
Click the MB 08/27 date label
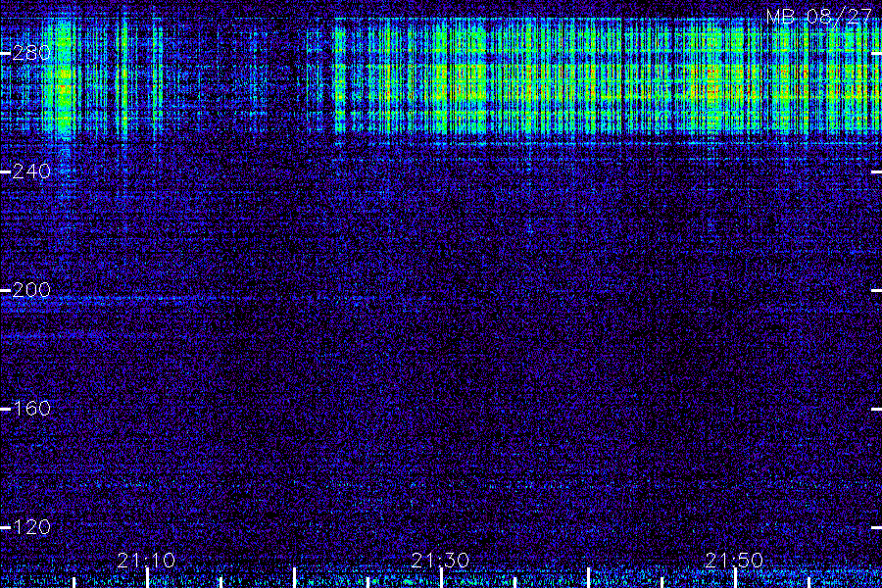(819, 17)
